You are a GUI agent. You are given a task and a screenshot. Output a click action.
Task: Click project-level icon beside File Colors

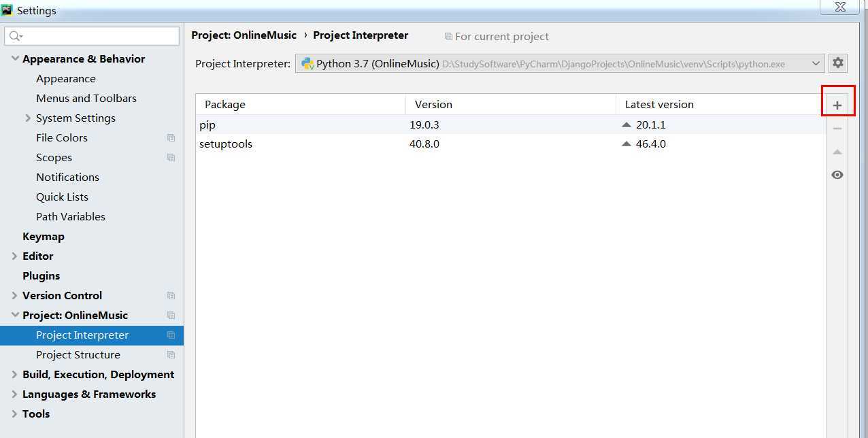point(171,137)
